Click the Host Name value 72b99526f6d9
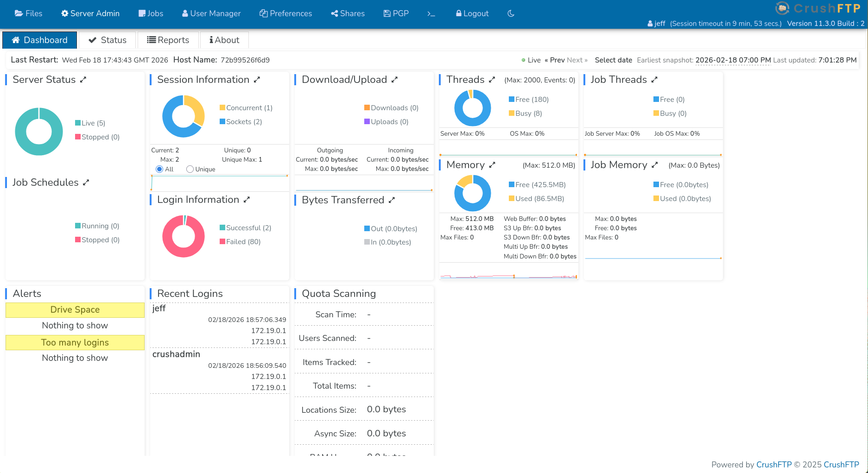The height and width of the screenshot is (473, 868). 245,60
